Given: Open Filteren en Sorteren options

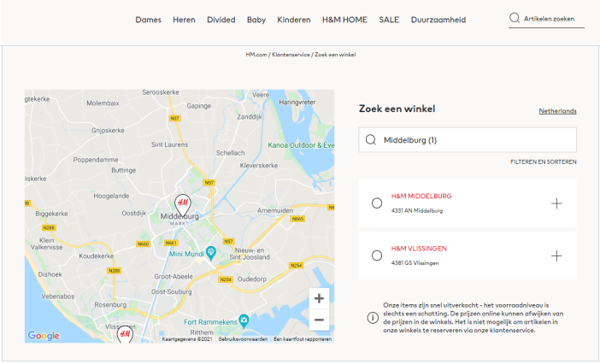Looking at the screenshot, I should pyautogui.click(x=544, y=162).
